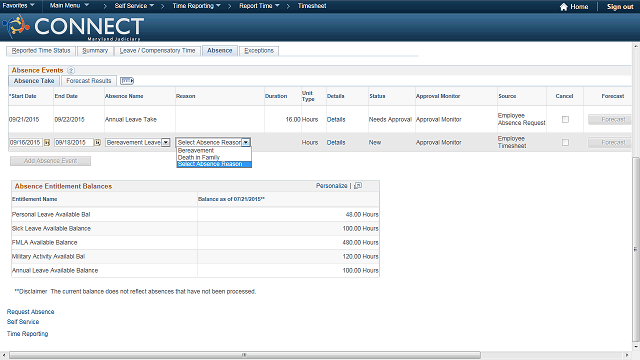Expand the Absence Name dropdown arrow
This screenshot has width=640, height=360.
point(166,142)
